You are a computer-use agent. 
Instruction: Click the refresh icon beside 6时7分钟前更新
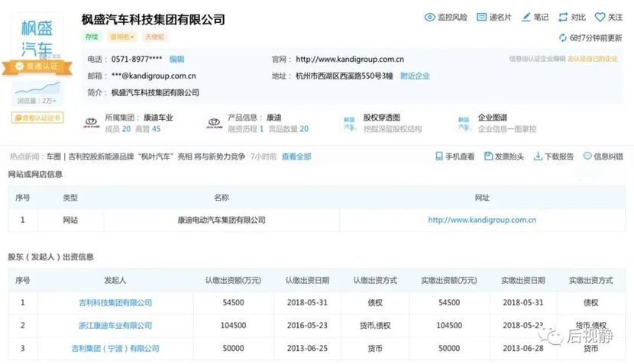562,37
